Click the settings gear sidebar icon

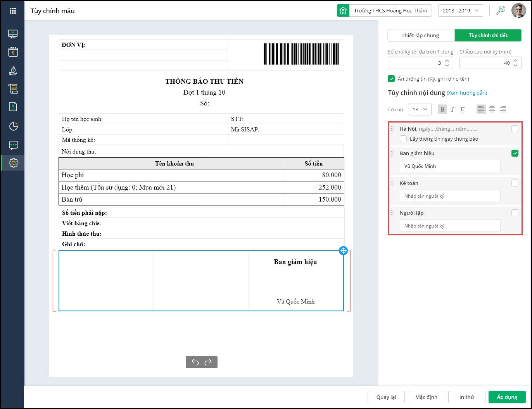(13, 163)
